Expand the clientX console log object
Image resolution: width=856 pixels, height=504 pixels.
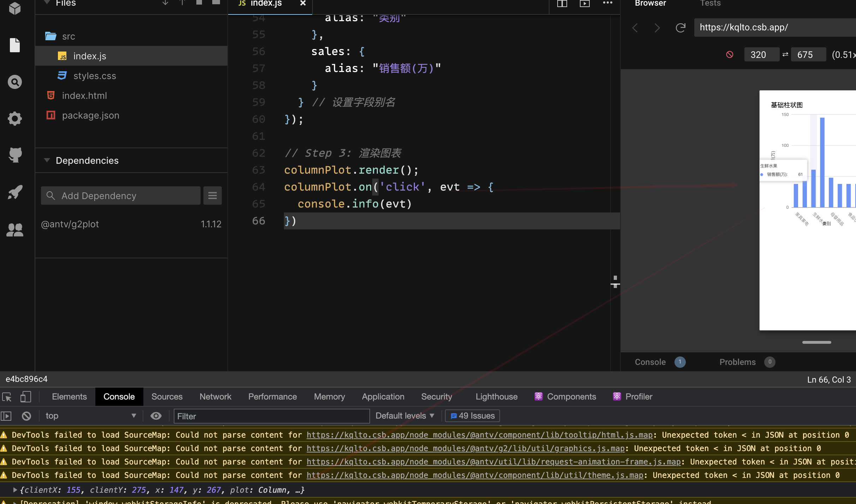[x=15, y=490]
